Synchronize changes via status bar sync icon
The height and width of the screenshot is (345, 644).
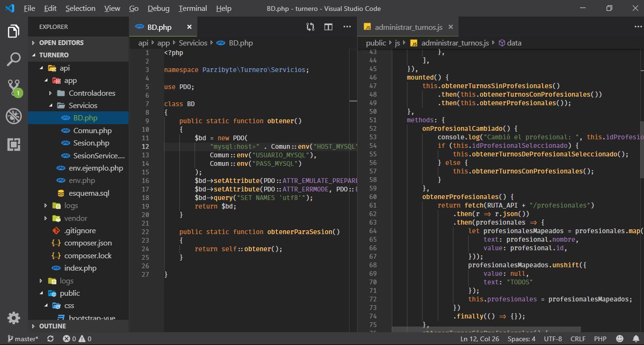[51, 339]
